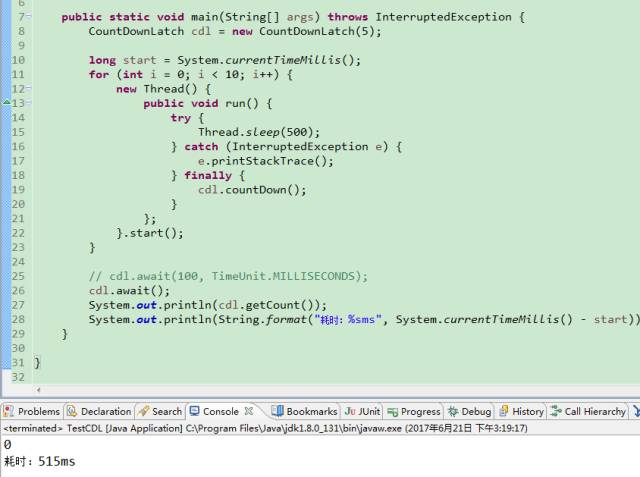Open the Bookmarks tab
Viewport: 640px width, 477px height.
tap(305, 411)
